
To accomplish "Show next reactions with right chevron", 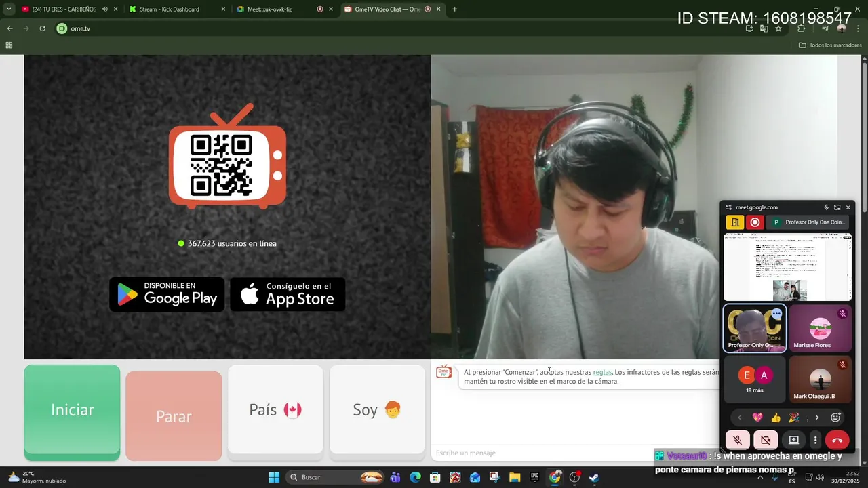I will pyautogui.click(x=817, y=418).
